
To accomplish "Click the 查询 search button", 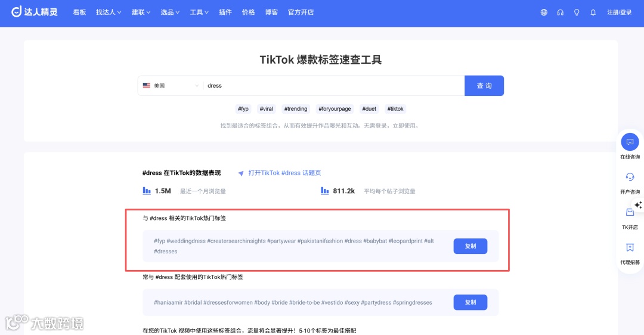I will coord(484,85).
